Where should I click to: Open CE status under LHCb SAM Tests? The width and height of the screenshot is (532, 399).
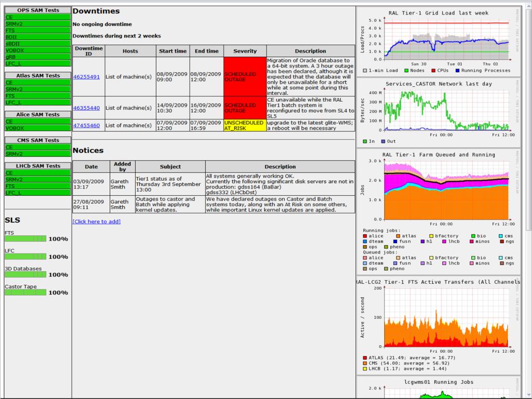click(37, 172)
